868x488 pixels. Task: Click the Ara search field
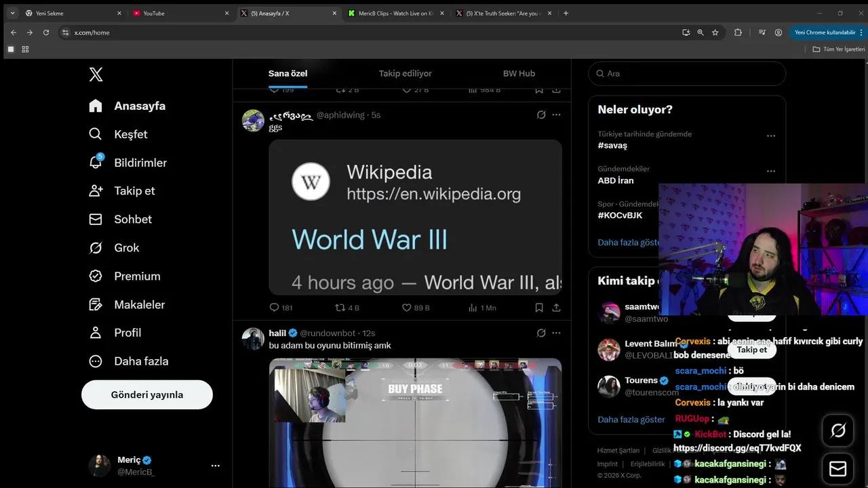(x=687, y=73)
